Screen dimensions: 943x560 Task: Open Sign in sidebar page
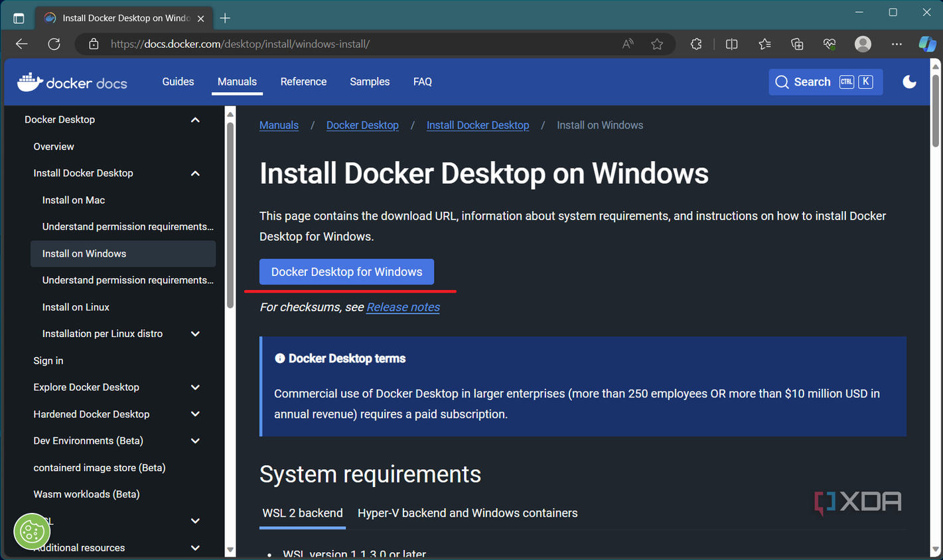(x=48, y=361)
